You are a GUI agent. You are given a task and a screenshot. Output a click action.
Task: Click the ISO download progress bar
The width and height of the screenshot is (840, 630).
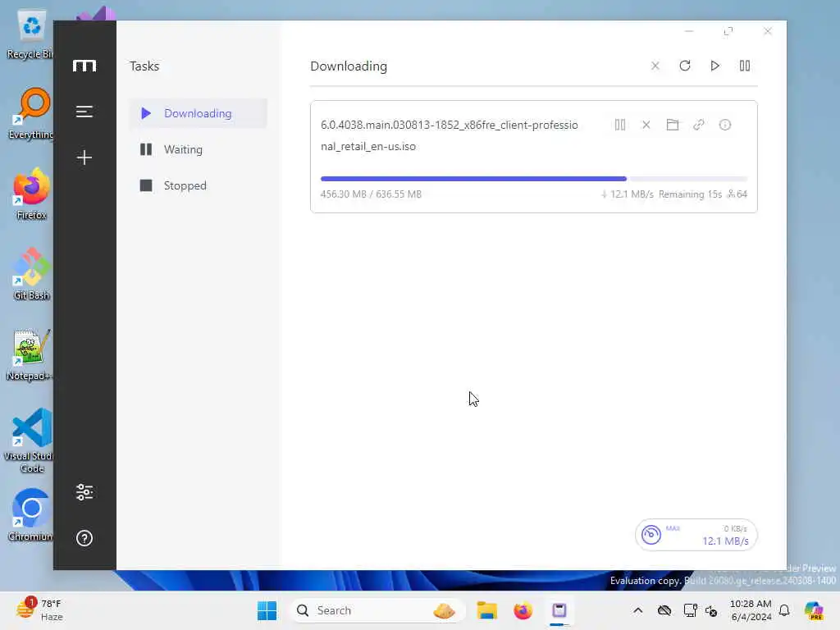(x=533, y=179)
